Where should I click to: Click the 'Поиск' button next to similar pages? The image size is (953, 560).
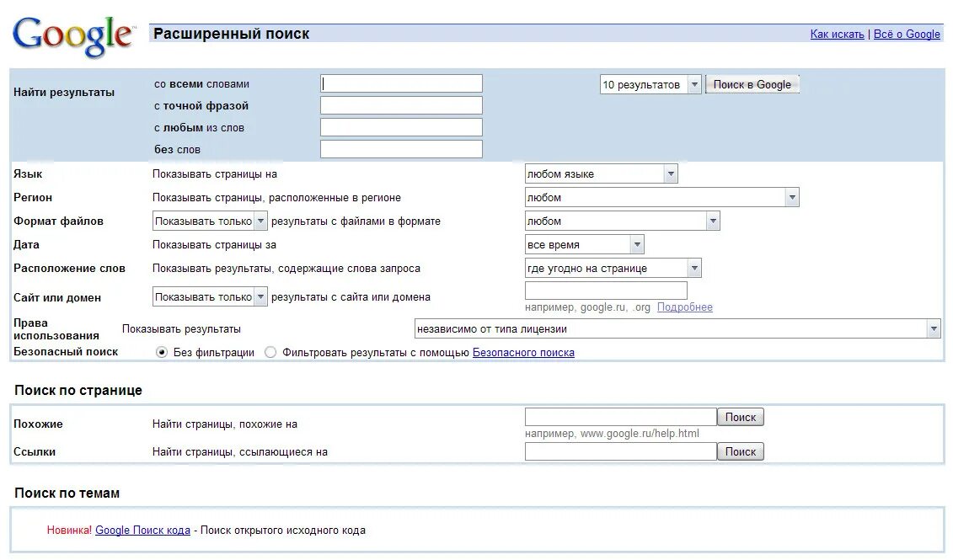click(x=740, y=417)
